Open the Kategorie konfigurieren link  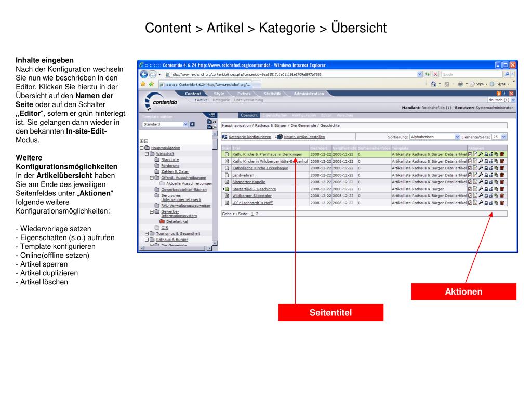250,137
